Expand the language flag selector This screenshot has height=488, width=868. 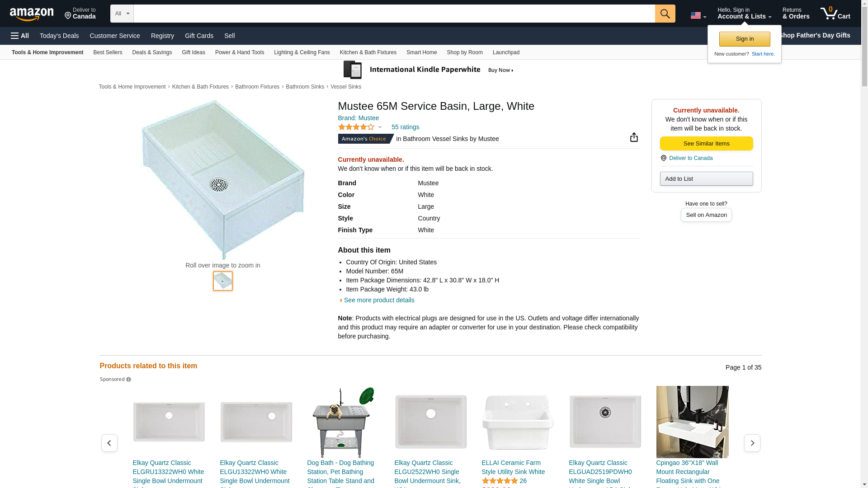pos(698,15)
